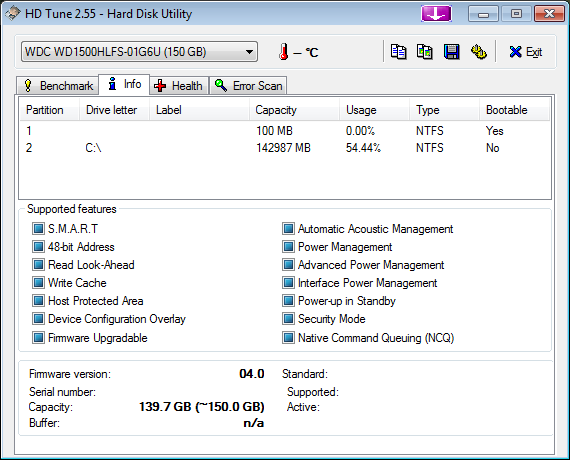The image size is (570, 460).
Task: Click the Capacity column header
Action: [x=294, y=110]
